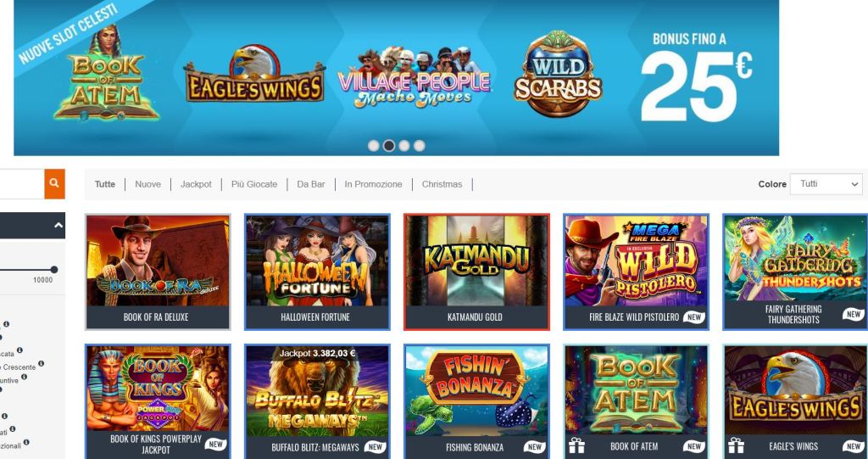Open the In Promozione filter
The height and width of the screenshot is (459, 868).
pyautogui.click(x=373, y=184)
